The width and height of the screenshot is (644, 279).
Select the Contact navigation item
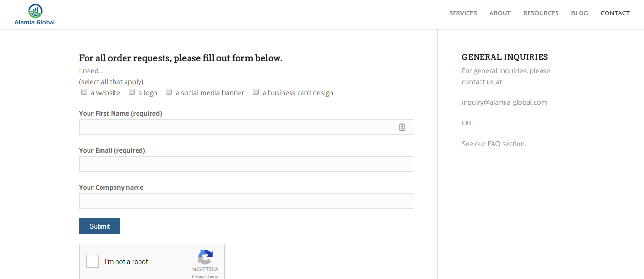615,13
